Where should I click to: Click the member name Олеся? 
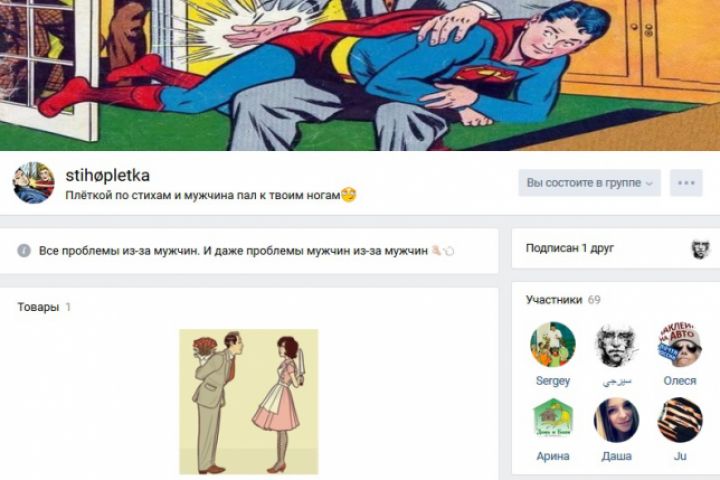(680, 381)
